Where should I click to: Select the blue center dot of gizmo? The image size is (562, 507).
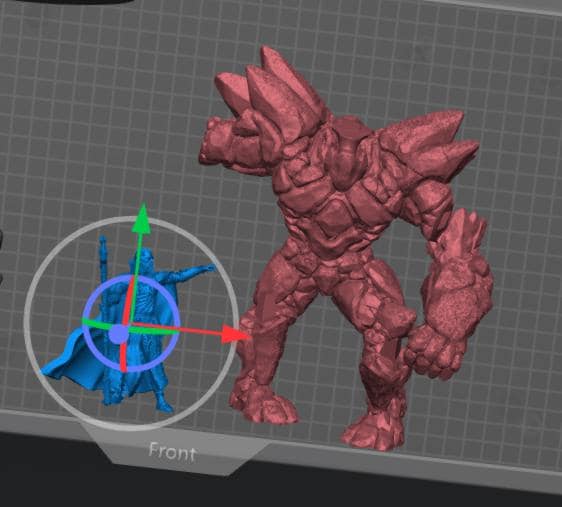click(x=118, y=334)
